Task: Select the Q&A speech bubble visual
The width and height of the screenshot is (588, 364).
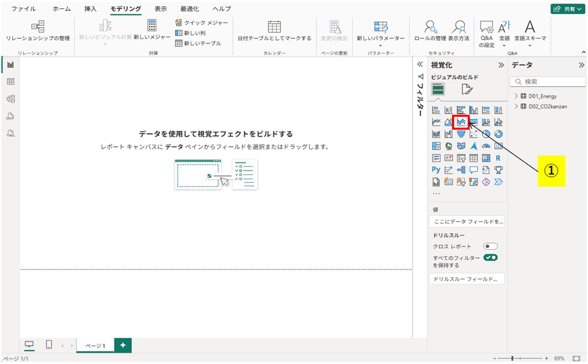Action: 474,170
